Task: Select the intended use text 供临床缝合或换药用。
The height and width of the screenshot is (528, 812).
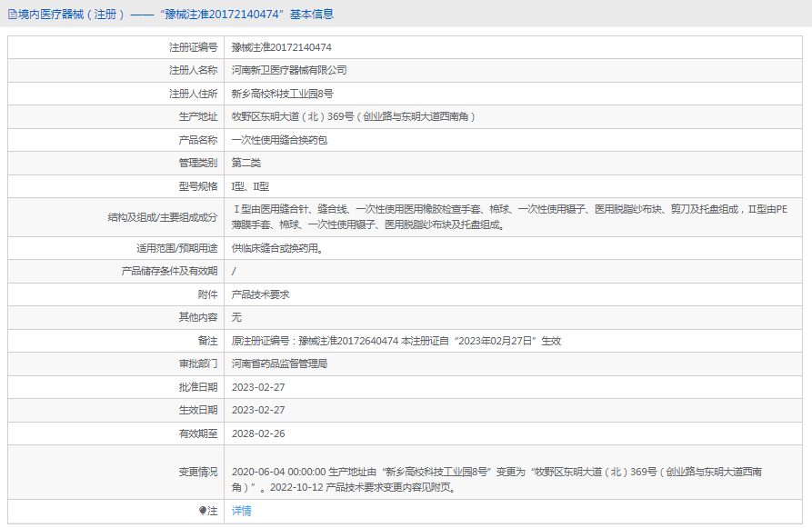Action: point(279,248)
